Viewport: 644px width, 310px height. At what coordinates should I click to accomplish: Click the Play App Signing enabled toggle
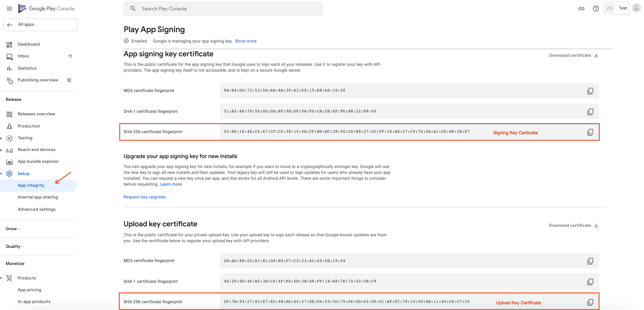pos(126,41)
